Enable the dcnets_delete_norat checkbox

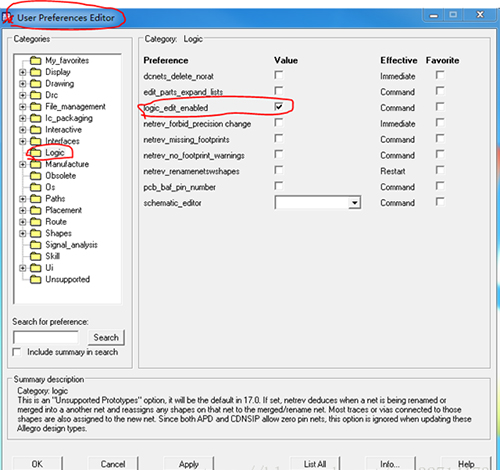coord(279,75)
